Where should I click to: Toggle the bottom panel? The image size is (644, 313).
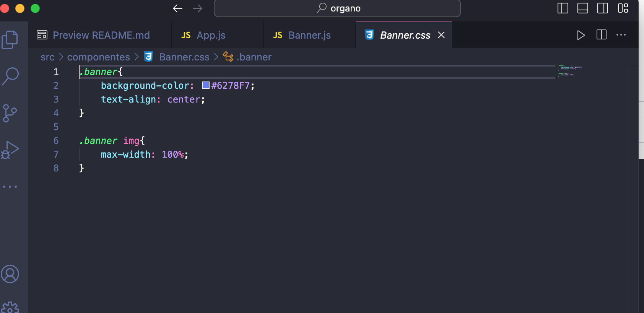click(x=583, y=8)
